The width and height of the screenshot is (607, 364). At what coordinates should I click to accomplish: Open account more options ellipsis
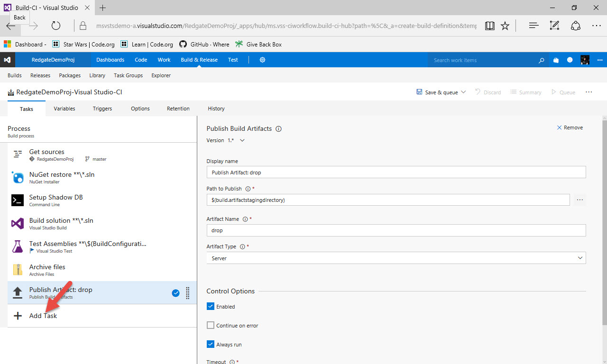click(x=600, y=60)
